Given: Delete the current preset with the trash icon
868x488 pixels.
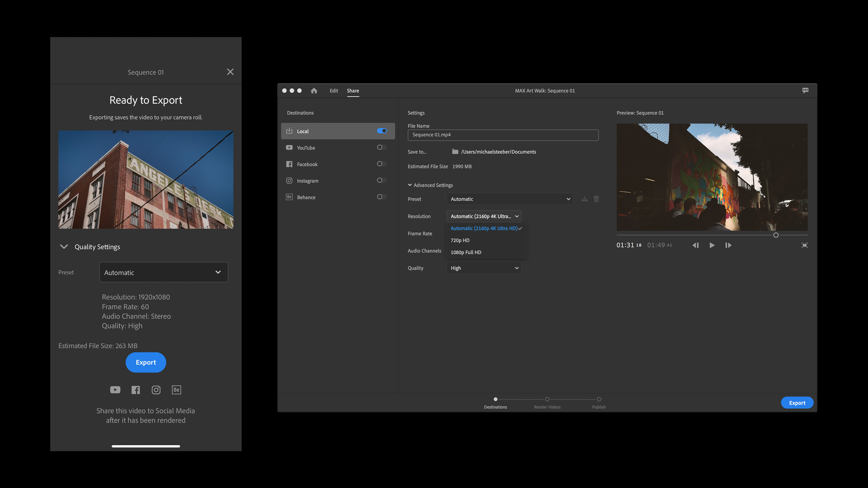Looking at the screenshot, I should 596,199.
